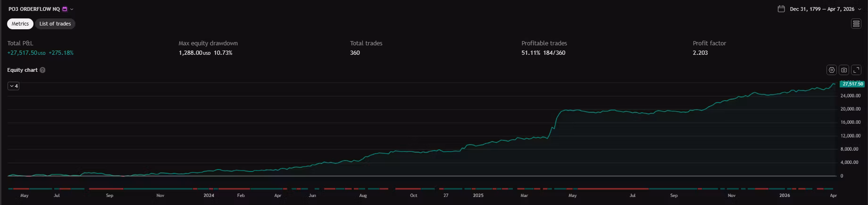Click the 2024 marker on the time axis
This screenshot has height=205, width=868.
point(209,195)
